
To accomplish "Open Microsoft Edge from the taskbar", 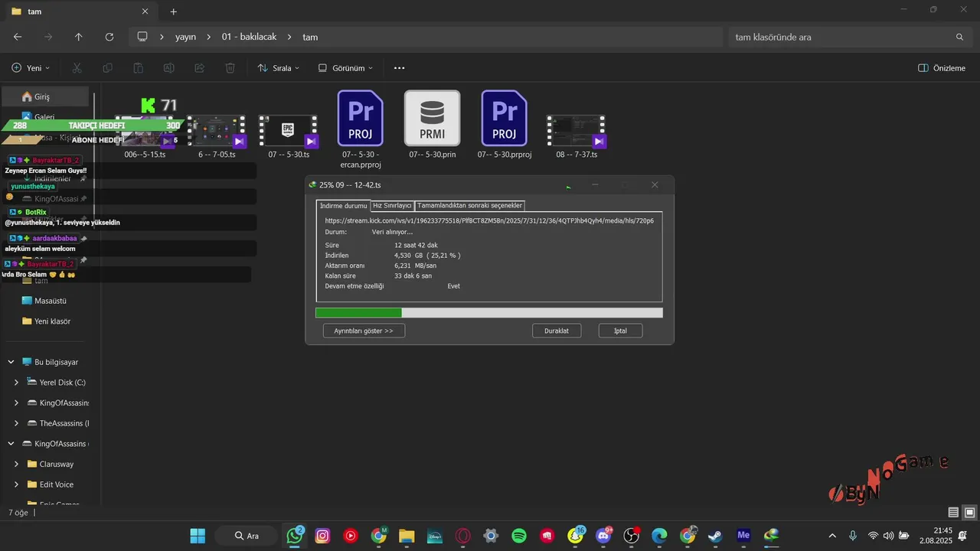I will pyautogui.click(x=659, y=536).
